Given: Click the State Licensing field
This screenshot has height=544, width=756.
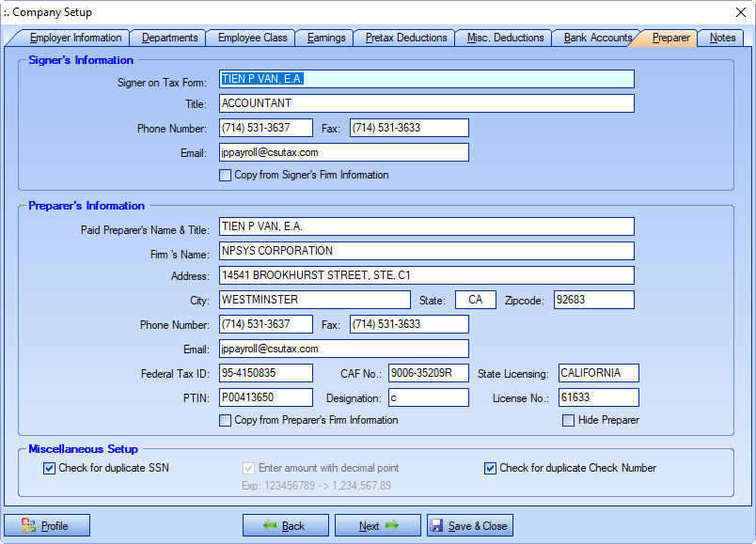Looking at the screenshot, I should (598, 373).
